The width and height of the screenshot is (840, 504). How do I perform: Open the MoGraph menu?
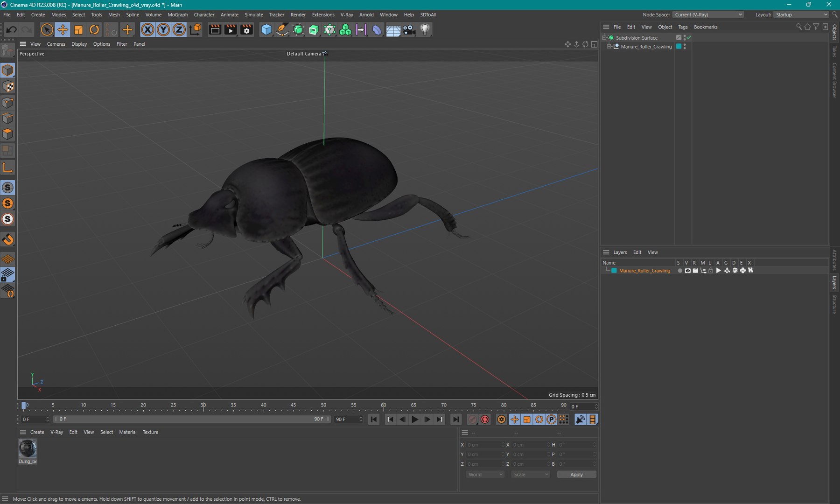pyautogui.click(x=177, y=14)
